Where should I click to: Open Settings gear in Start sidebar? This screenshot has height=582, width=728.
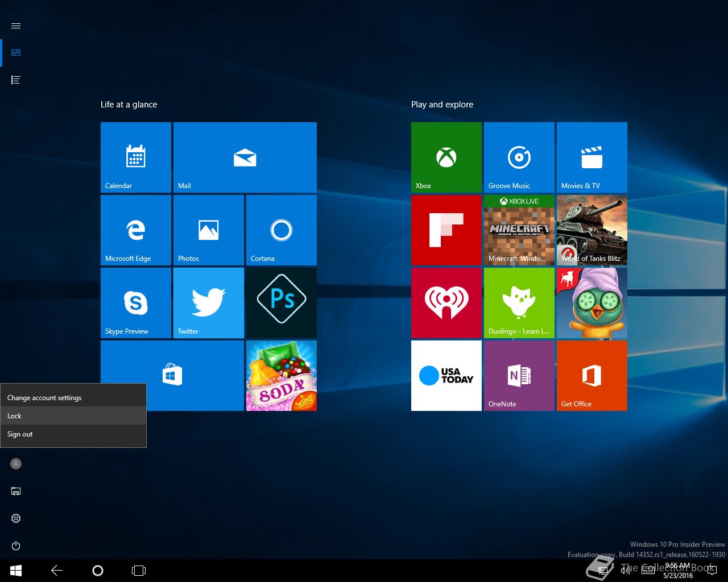[16, 518]
